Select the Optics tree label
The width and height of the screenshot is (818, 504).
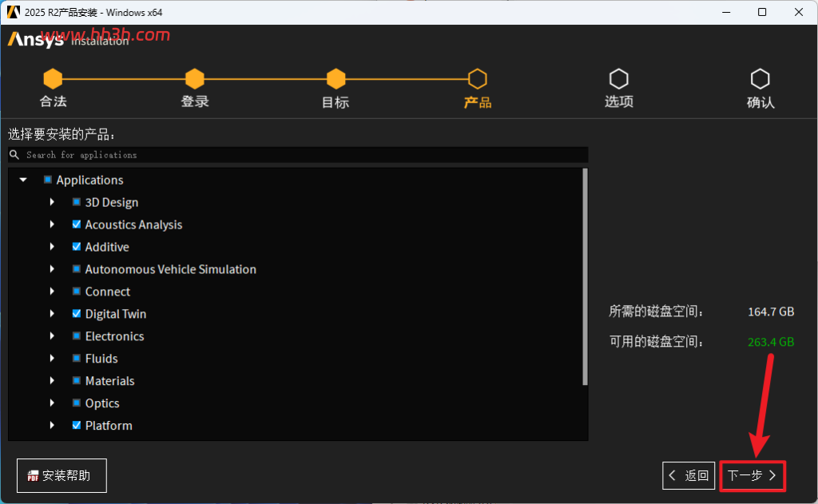tap(102, 403)
